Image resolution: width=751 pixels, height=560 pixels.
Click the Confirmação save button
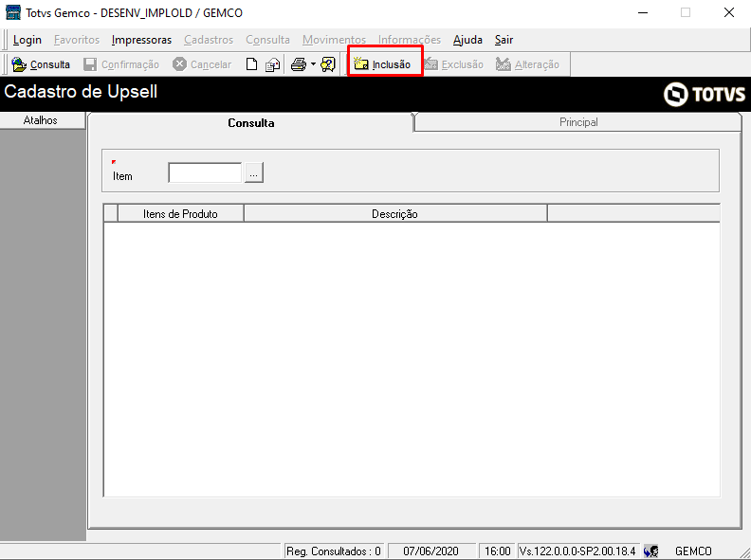pyautogui.click(x=120, y=64)
